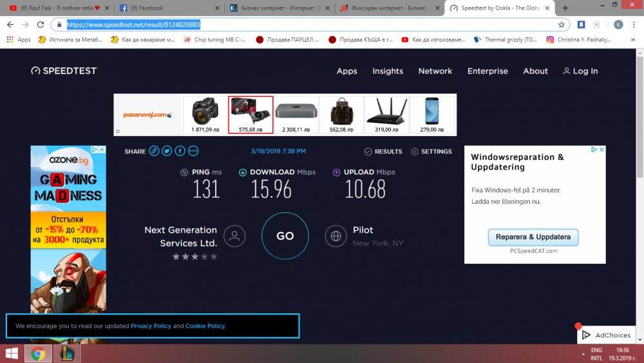This screenshot has height=363, width=644.
Task: Open more share options ellipsis icon
Action: (193, 152)
